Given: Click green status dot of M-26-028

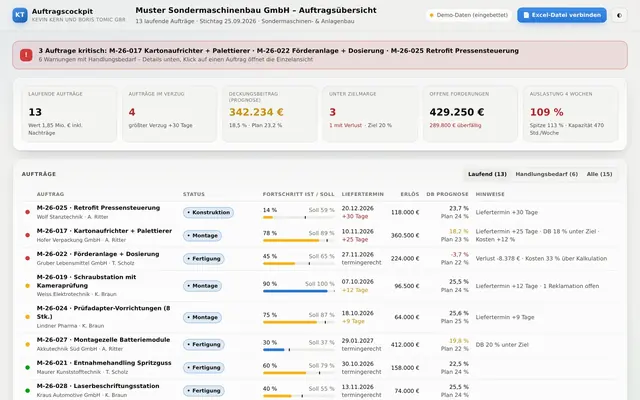Looking at the screenshot, I should [27, 391].
